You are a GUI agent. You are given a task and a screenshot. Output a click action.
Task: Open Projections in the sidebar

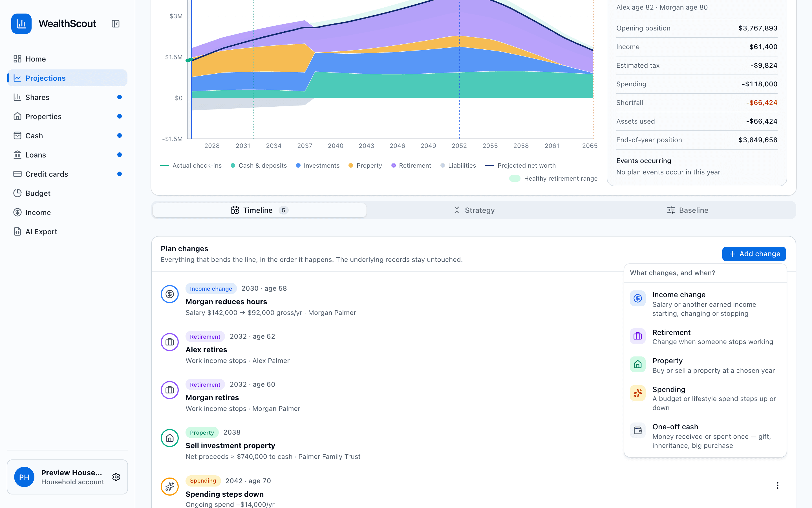(x=67, y=78)
